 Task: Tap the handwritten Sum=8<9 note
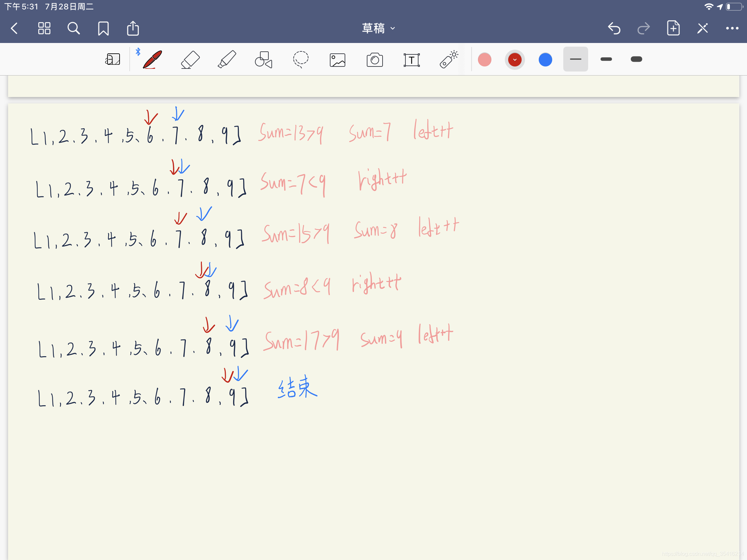coord(297,288)
